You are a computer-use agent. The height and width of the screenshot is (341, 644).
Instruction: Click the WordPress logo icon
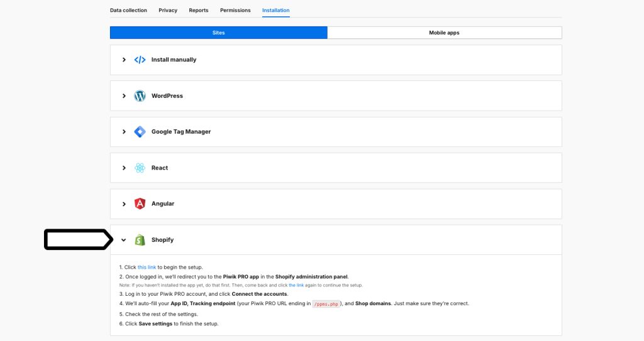(140, 96)
